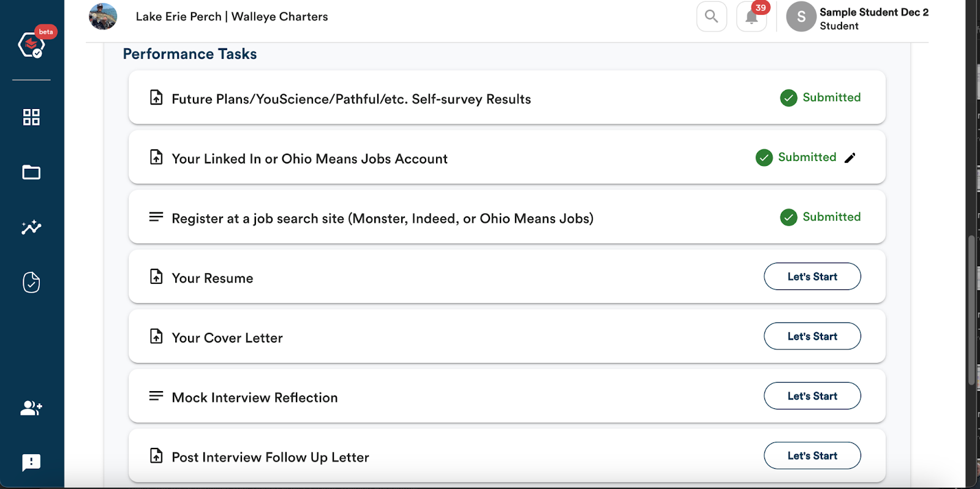Image resolution: width=980 pixels, height=489 pixels.
Task: Open the feedback chat bubble icon
Action: (x=31, y=463)
